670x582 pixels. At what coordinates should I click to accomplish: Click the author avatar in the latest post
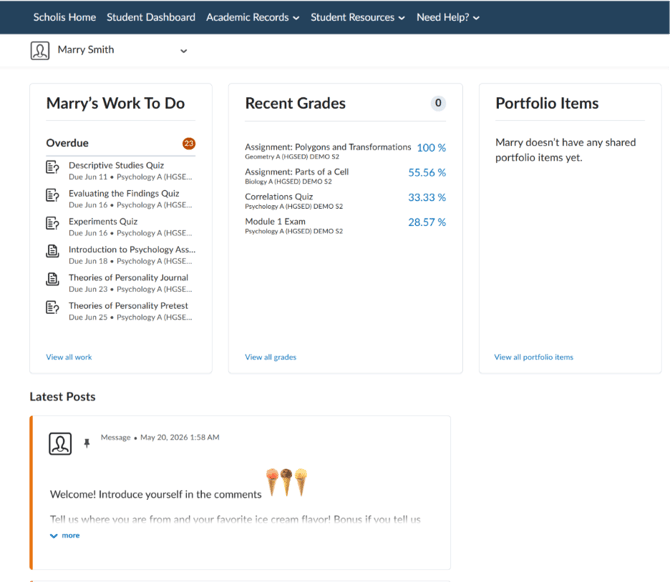click(x=60, y=444)
